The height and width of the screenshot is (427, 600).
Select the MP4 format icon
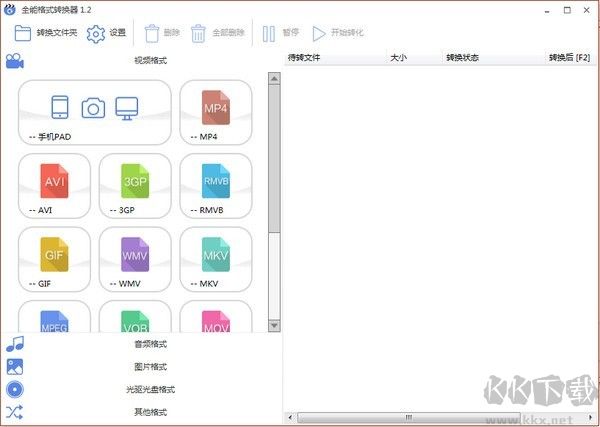point(216,108)
